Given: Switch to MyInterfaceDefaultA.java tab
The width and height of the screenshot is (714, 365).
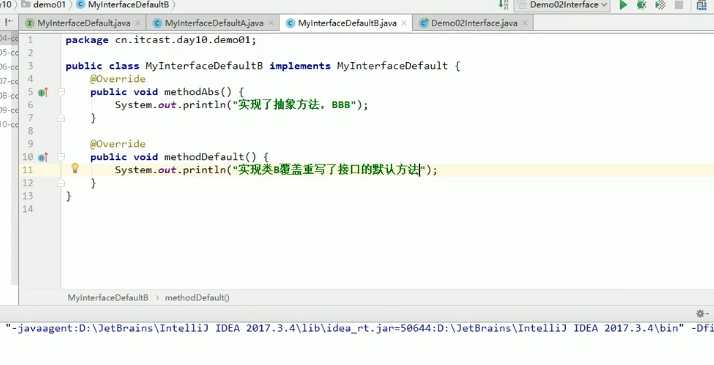Looking at the screenshot, I should coord(214,23).
